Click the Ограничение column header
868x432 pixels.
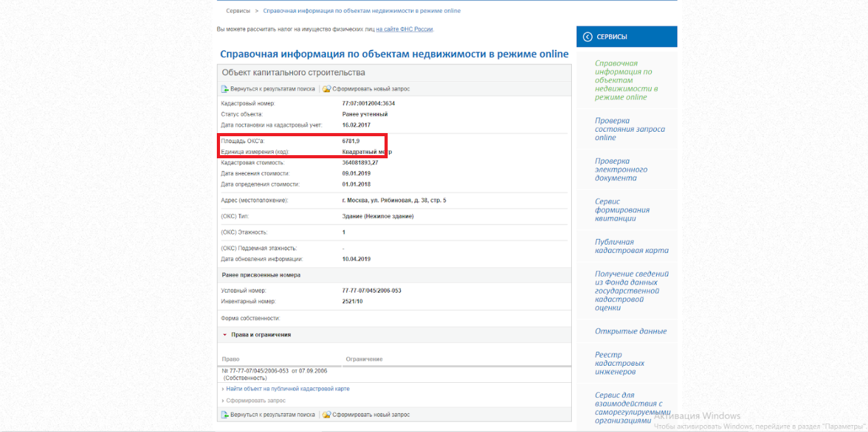click(364, 359)
